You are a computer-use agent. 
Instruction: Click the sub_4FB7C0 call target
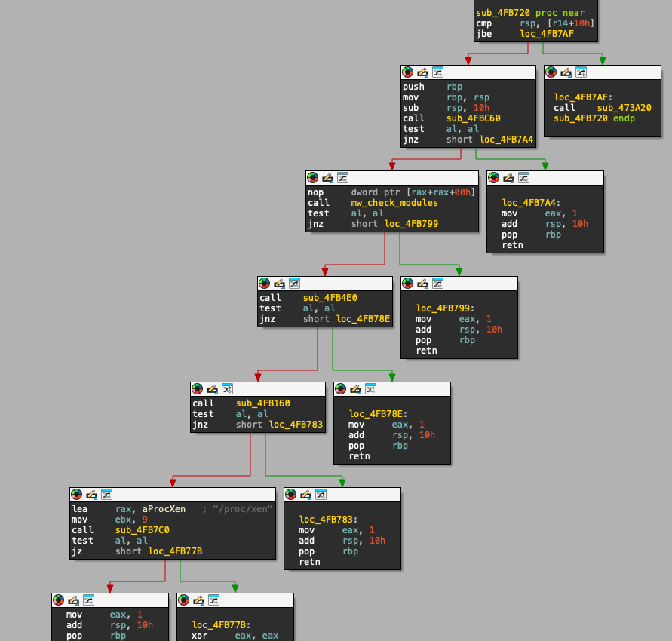(x=143, y=530)
